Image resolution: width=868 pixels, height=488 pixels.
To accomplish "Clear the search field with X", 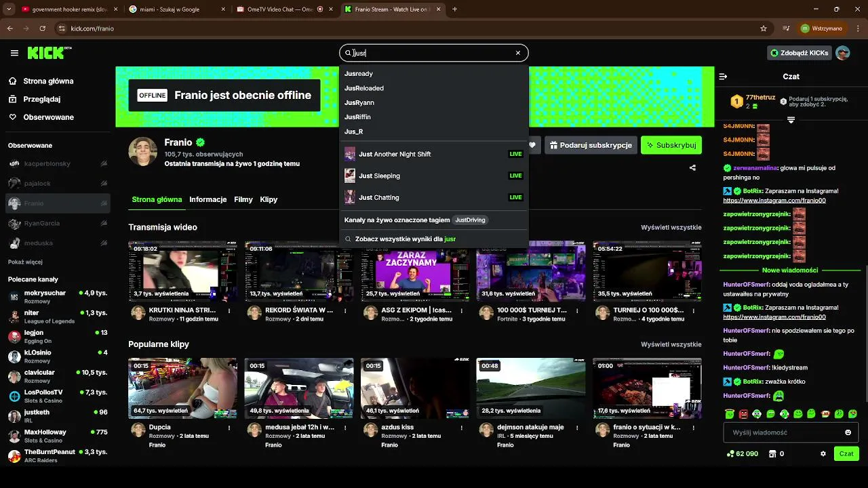I will click(518, 53).
